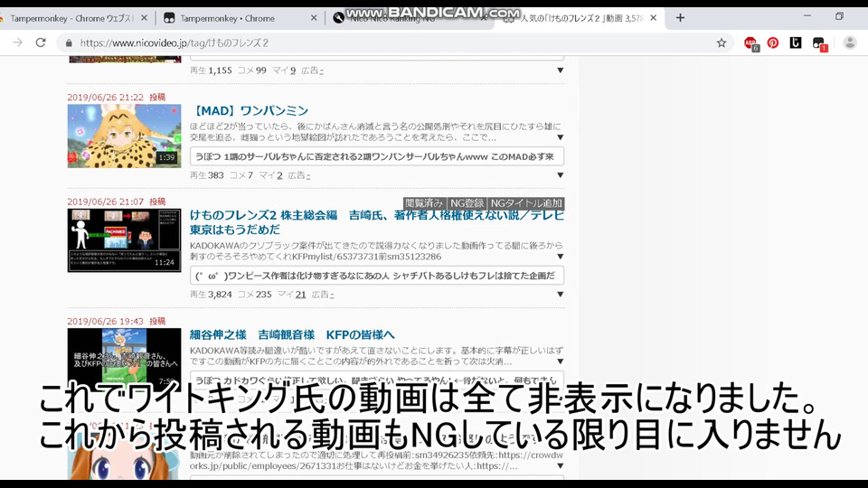Expand description of 株主総会編 video
Screen dimensions: 868x488
pyautogui.click(x=561, y=257)
